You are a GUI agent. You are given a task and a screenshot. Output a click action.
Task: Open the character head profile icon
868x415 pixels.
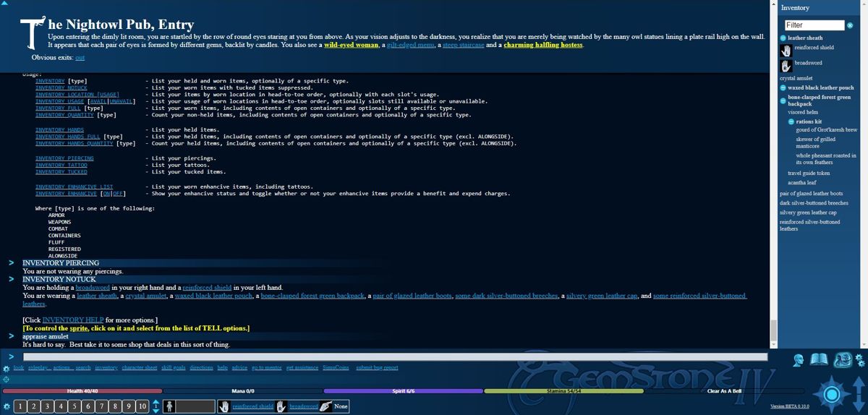800,360
